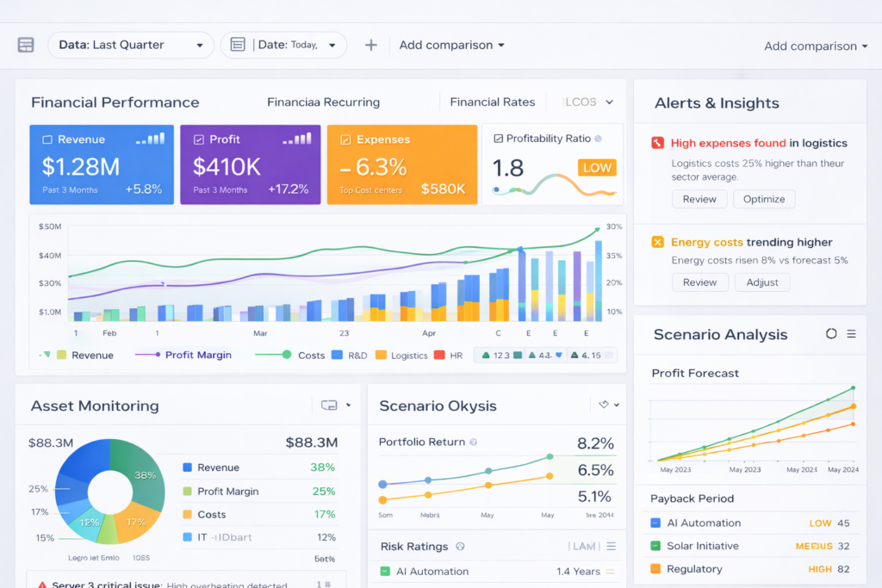882x588 pixels.
Task: Open the Scenario Analysis hamburger menu icon
Action: (x=851, y=334)
